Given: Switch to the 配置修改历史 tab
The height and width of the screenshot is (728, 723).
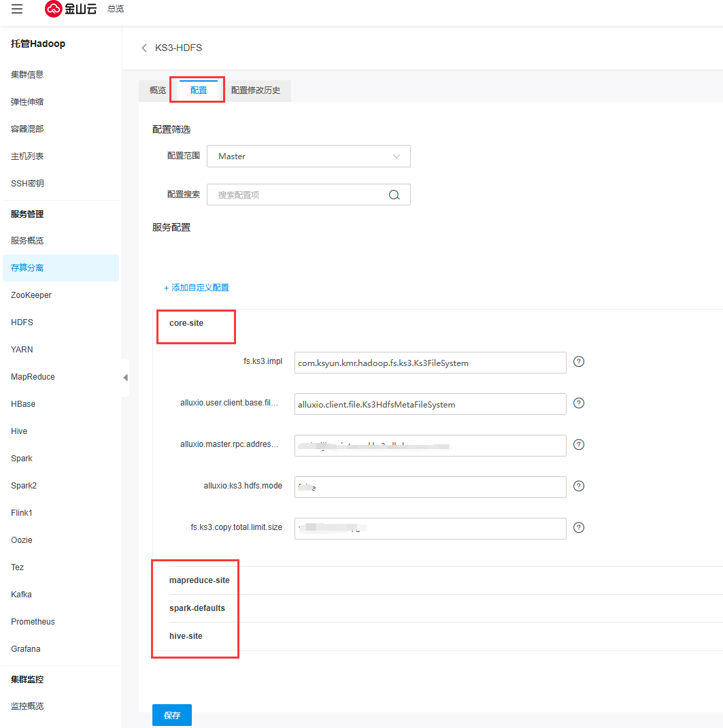Looking at the screenshot, I should (x=256, y=90).
